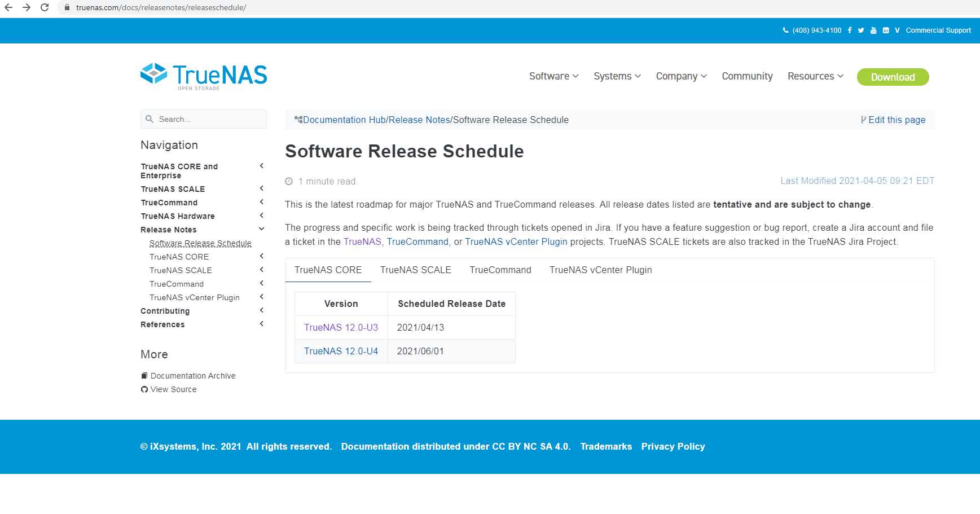
Task: Open the Systems dropdown menu
Action: (x=617, y=76)
